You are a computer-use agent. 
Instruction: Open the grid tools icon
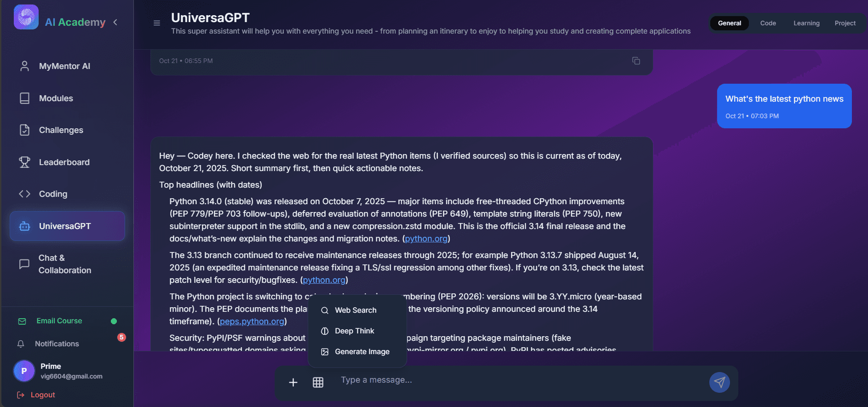click(318, 382)
